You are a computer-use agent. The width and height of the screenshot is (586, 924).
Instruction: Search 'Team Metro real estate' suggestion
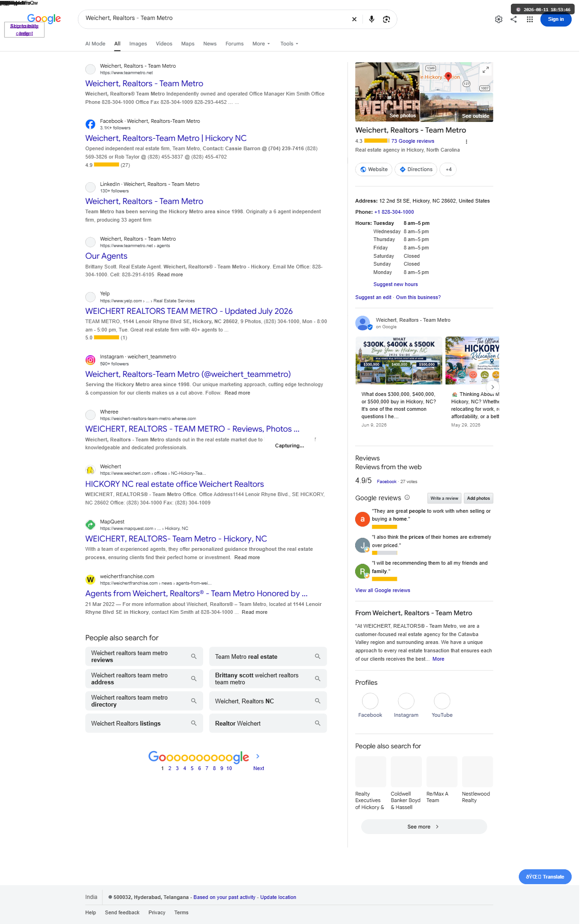(268, 656)
